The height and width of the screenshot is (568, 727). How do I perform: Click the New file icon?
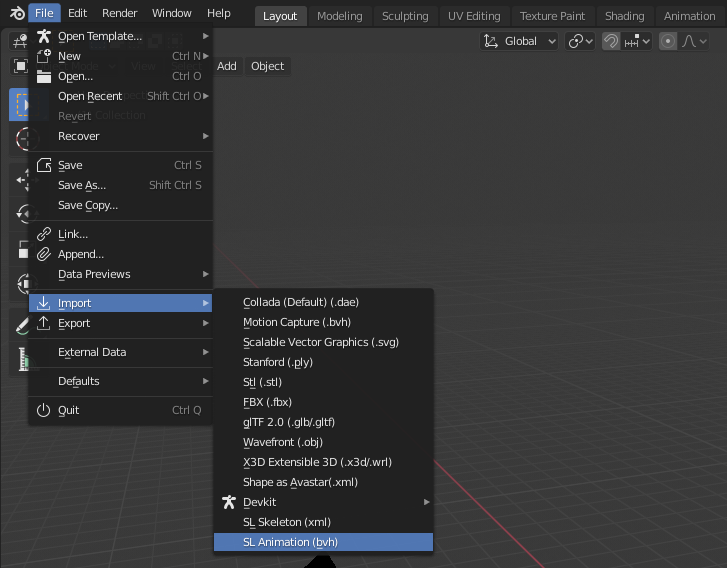pos(44,56)
